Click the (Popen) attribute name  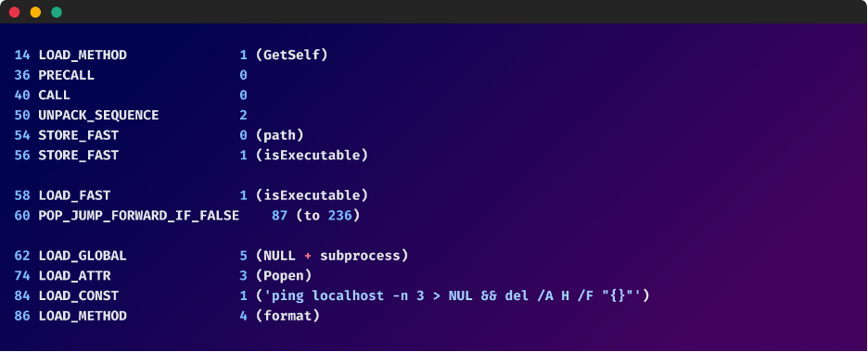[x=284, y=276]
